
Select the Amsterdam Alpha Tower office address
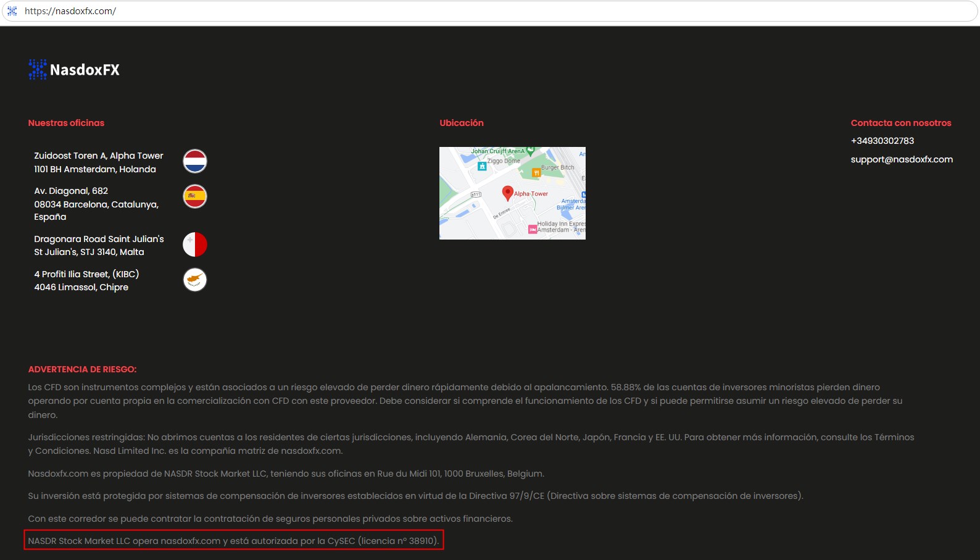(99, 162)
